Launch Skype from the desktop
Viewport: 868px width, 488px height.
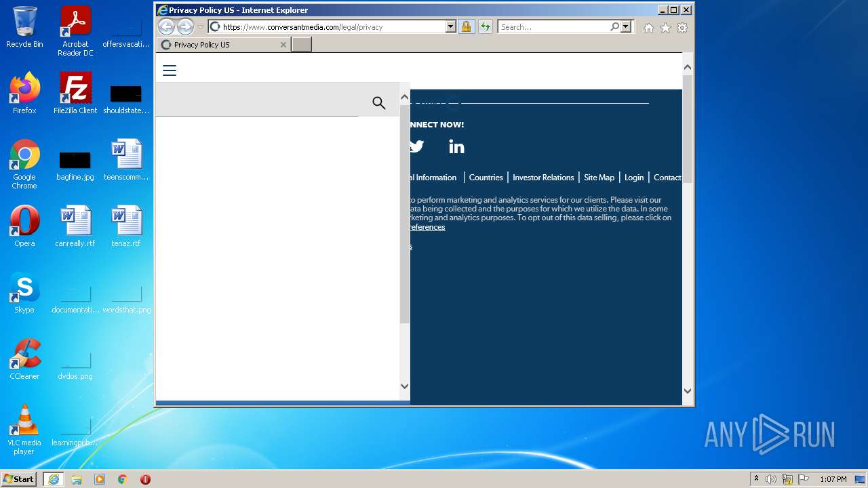pos(24,293)
